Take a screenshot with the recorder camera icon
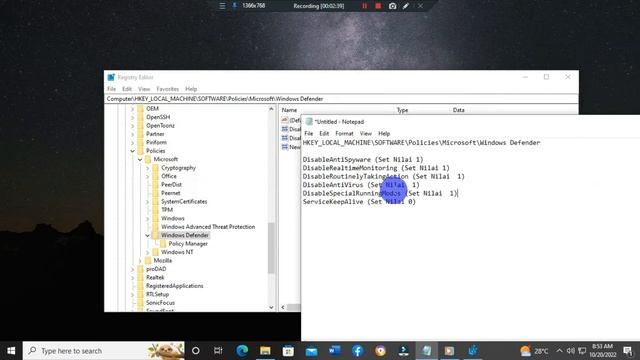Image resolution: width=640 pixels, height=360 pixels. tap(392, 6)
